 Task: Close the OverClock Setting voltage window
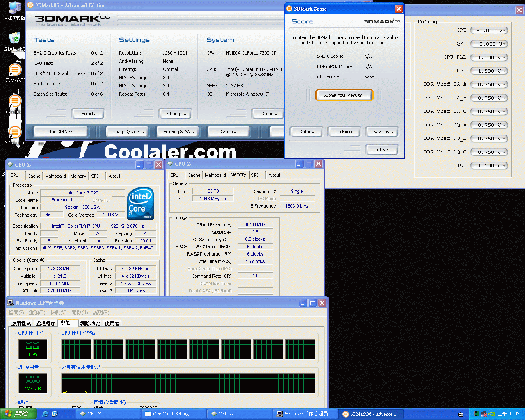pos(519,10)
